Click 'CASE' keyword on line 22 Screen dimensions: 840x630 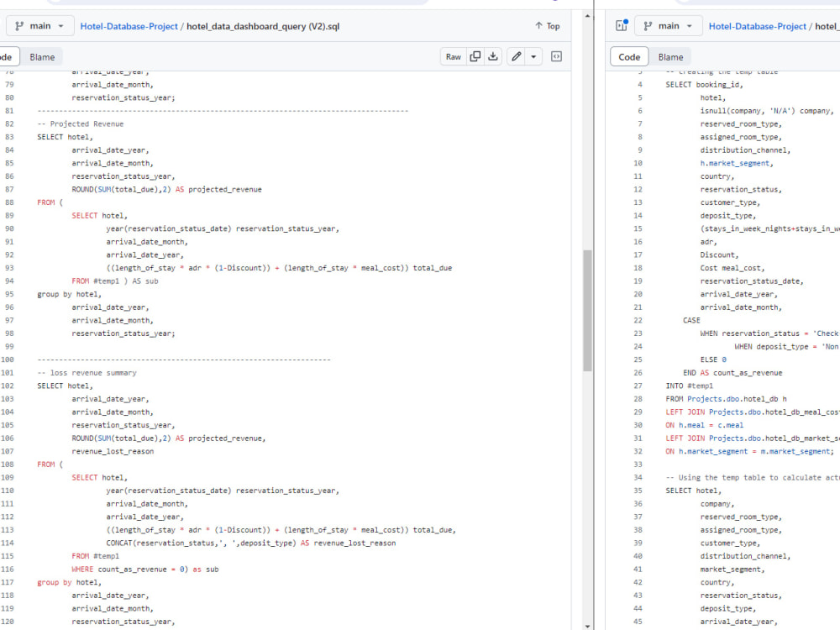(x=691, y=320)
